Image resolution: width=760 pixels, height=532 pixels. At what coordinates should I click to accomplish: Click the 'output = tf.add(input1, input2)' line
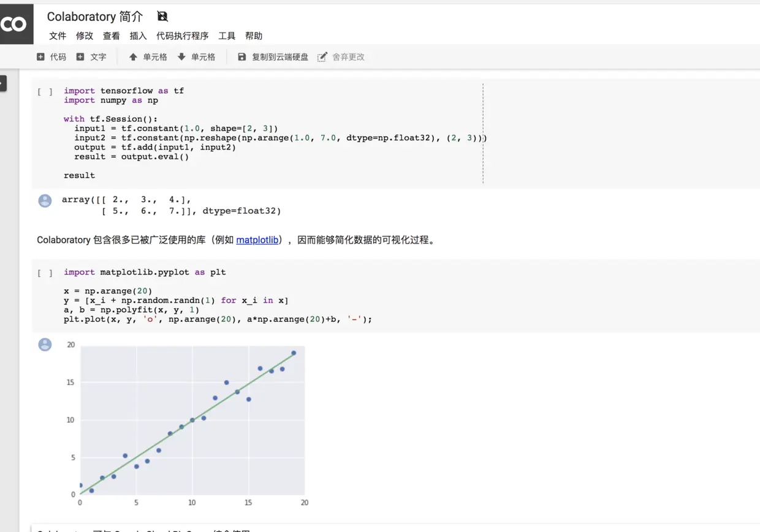pos(155,147)
